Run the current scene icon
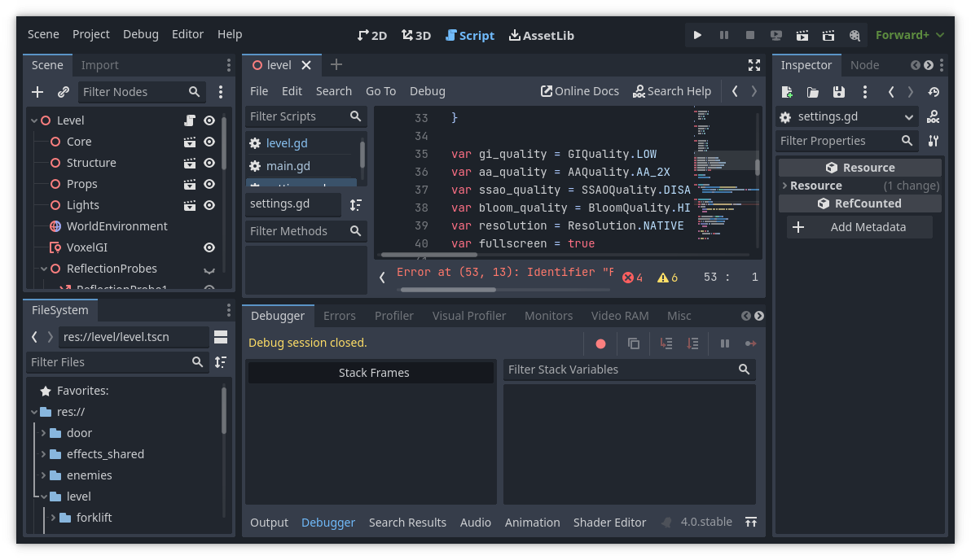 tap(802, 35)
